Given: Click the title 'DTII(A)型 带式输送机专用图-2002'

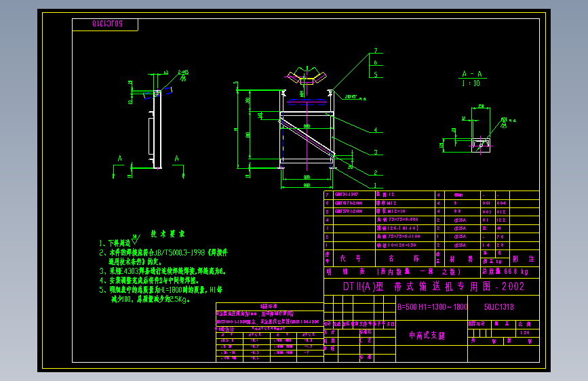Looking at the screenshot, I should click(433, 287).
